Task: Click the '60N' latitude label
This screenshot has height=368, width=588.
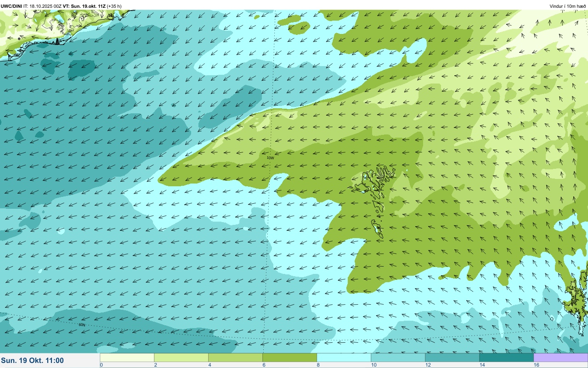Action: (82, 325)
